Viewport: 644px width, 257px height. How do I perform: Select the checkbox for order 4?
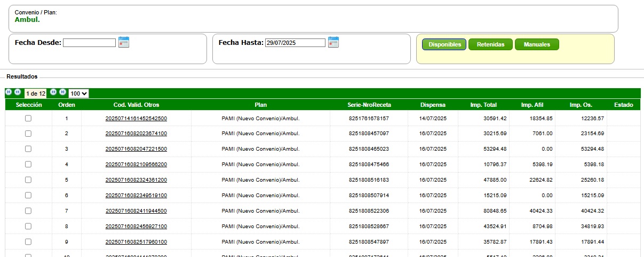(28, 165)
